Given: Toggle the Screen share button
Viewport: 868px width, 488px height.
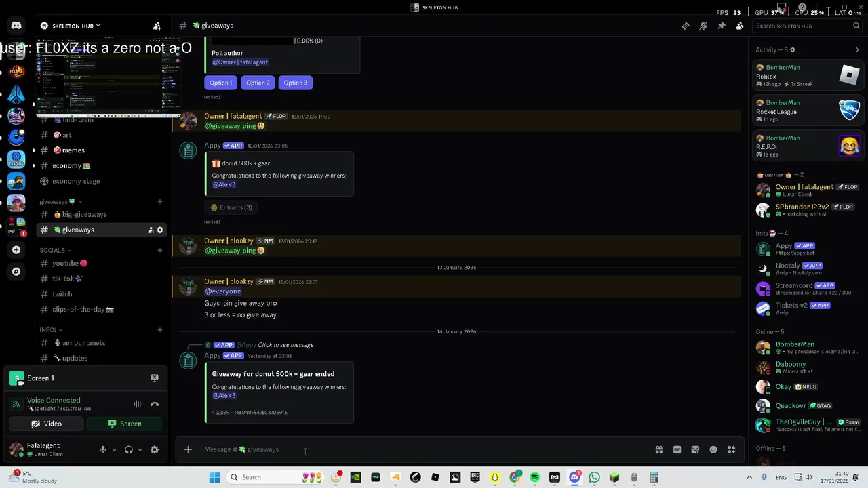Looking at the screenshot, I should 125,424.
